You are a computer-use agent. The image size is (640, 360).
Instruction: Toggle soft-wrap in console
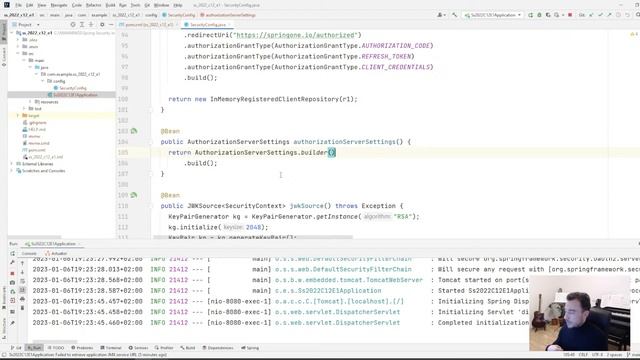[x=22, y=281]
